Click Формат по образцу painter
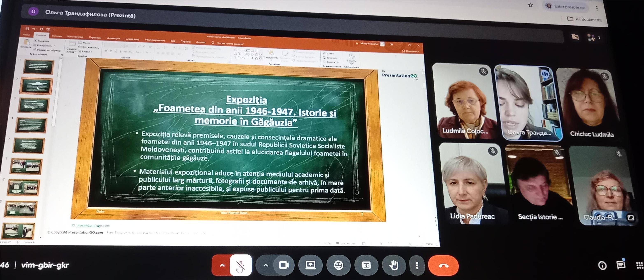This screenshot has height=280, width=644. (x=46, y=50)
